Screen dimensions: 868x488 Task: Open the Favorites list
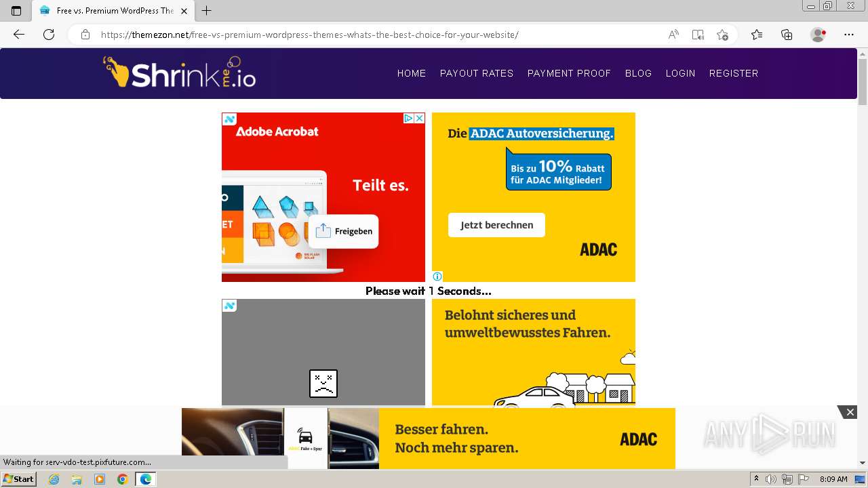757,35
